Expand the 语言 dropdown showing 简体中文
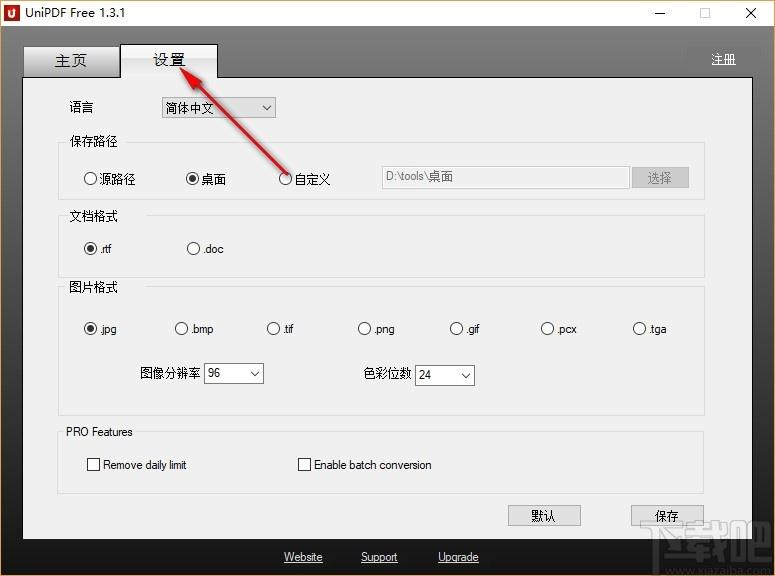This screenshot has width=775, height=576. 218,108
